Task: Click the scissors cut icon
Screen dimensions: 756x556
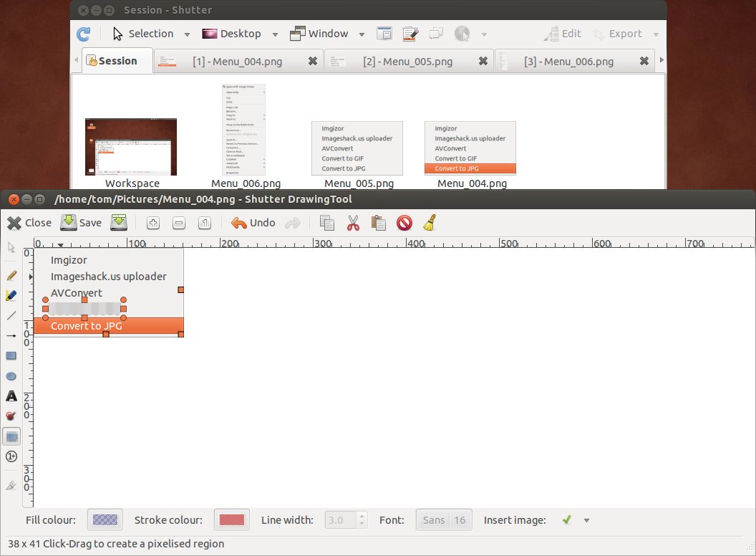Action: click(x=352, y=223)
